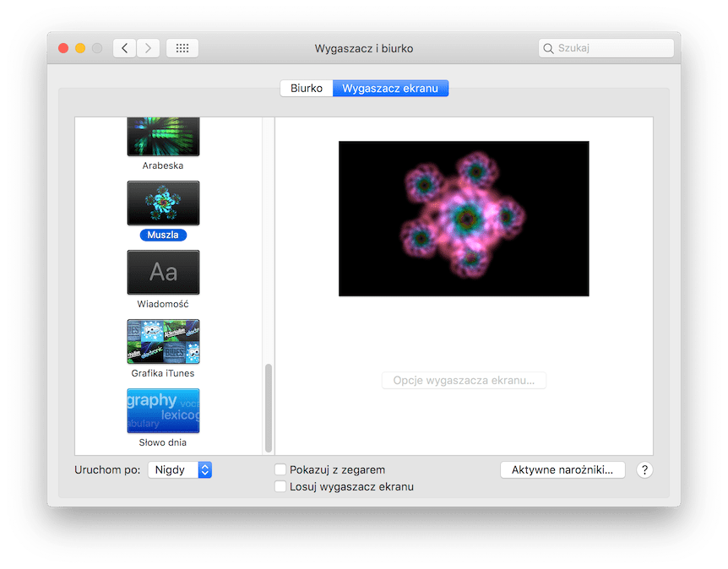This screenshot has width=728, height=569.
Task: Click the Uruchom po label
Action: pyautogui.click(x=107, y=469)
